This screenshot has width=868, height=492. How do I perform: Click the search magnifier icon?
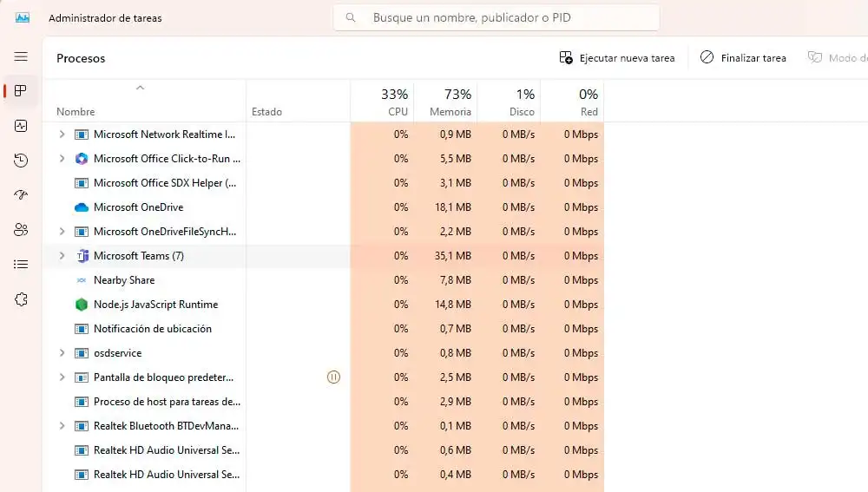351,17
